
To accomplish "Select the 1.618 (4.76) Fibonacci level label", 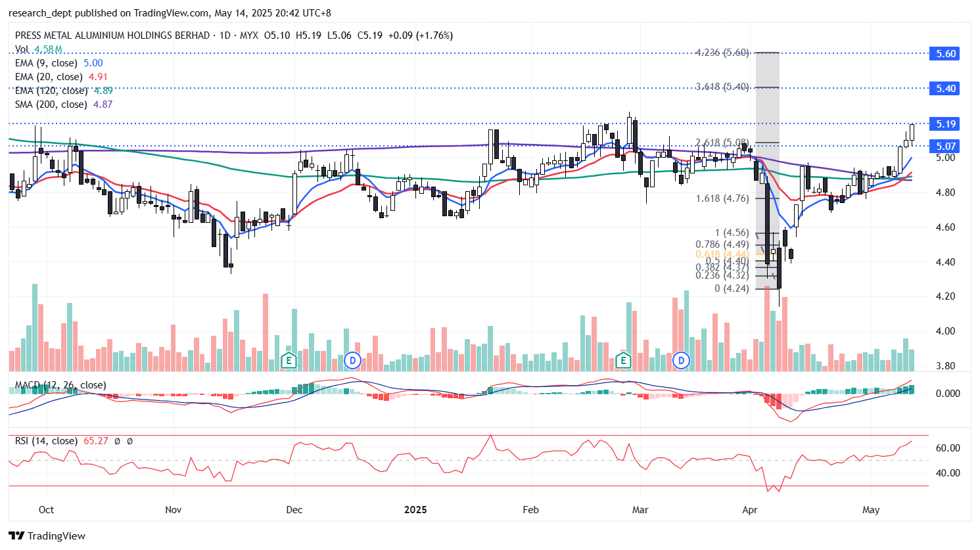I will [722, 198].
